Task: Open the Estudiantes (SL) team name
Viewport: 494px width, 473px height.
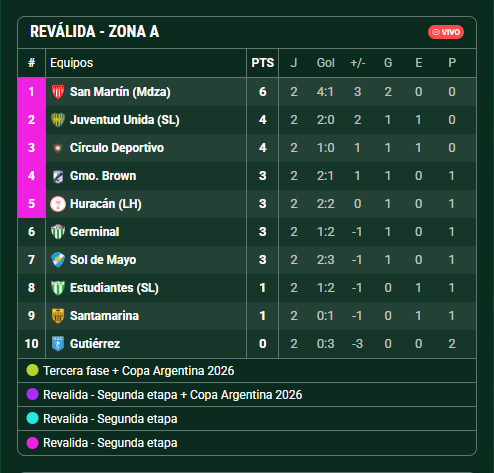Action: pos(114,288)
